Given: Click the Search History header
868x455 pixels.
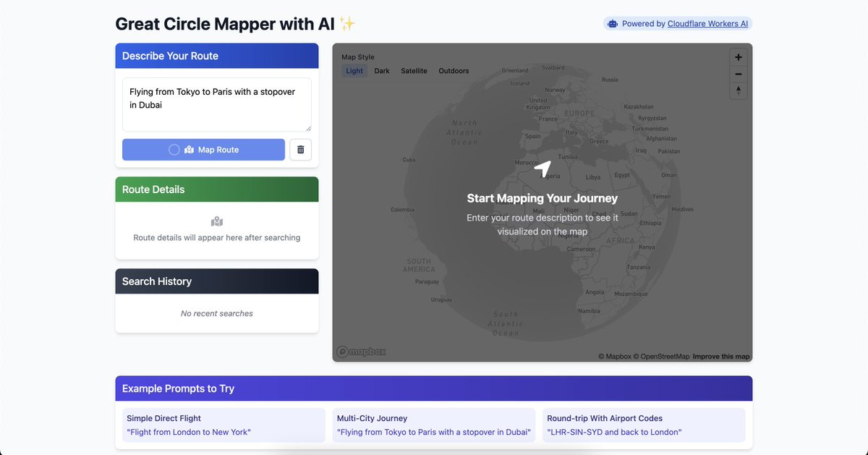Looking at the screenshot, I should click(x=217, y=281).
